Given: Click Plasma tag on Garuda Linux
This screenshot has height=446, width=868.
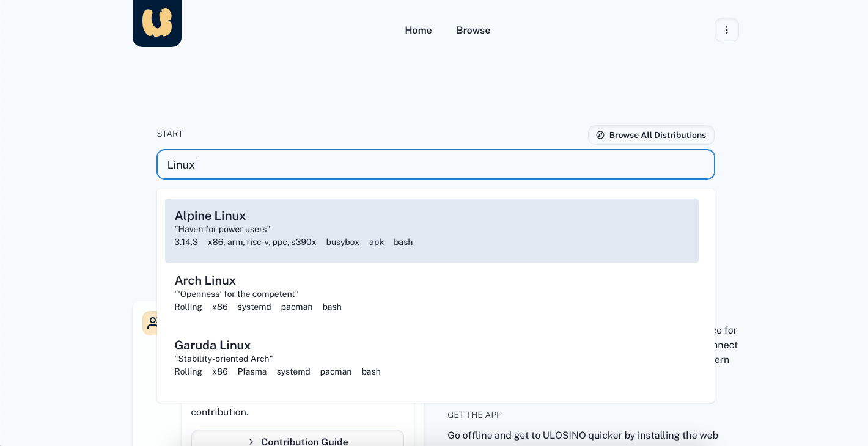Looking at the screenshot, I should (x=252, y=371).
